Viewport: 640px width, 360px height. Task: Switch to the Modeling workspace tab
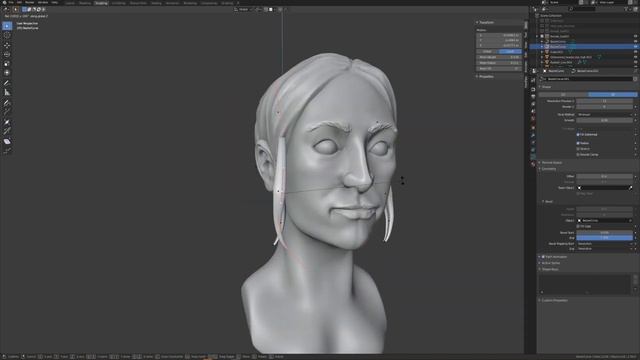[85, 3]
